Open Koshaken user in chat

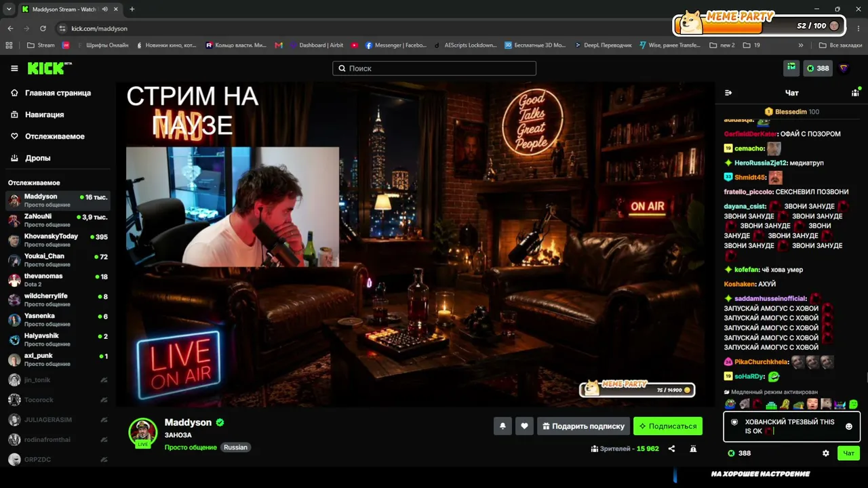click(x=740, y=285)
